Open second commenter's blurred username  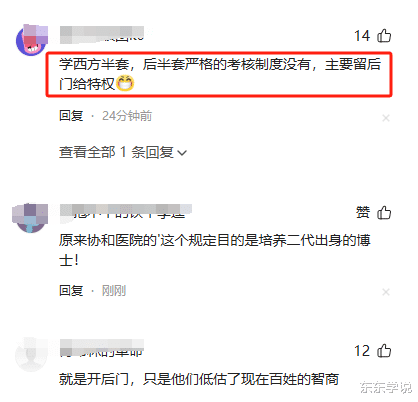126,211
